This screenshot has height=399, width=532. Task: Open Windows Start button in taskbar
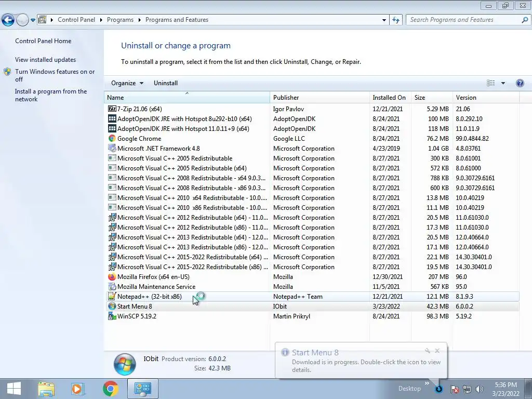(14, 389)
